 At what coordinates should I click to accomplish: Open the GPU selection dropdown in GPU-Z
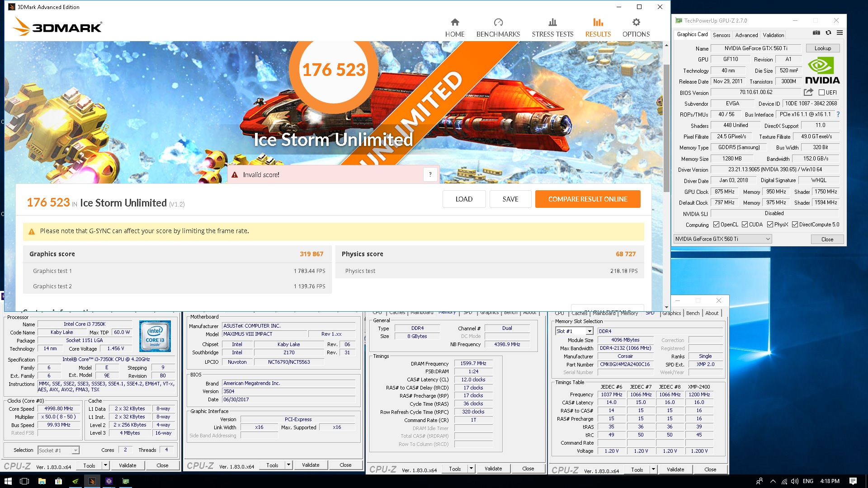tap(722, 239)
